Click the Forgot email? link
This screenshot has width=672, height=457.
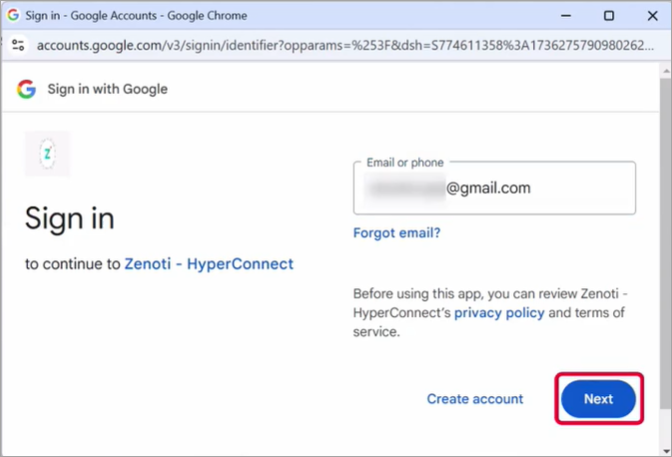tap(397, 233)
